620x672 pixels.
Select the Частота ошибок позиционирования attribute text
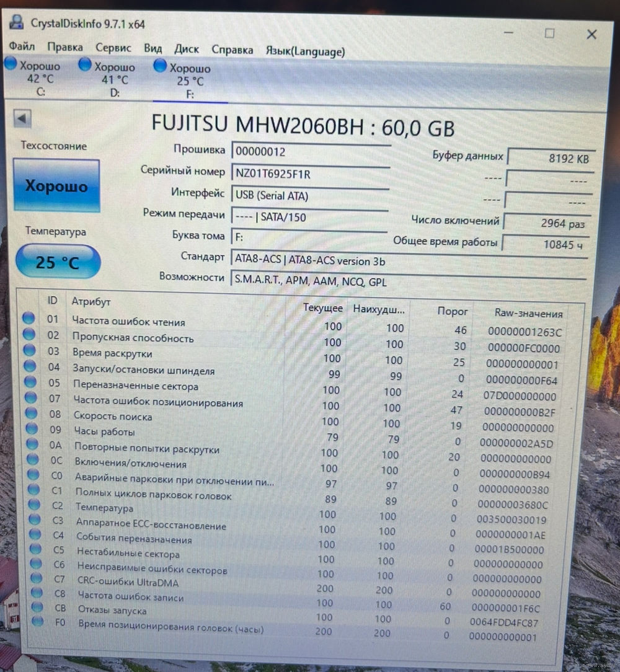tap(158, 401)
